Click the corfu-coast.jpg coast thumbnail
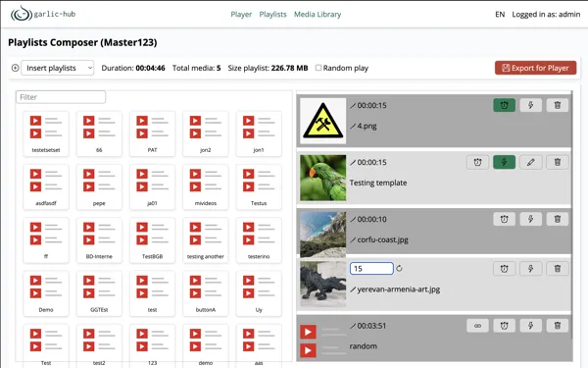This screenshot has height=368, width=588. 322,235
